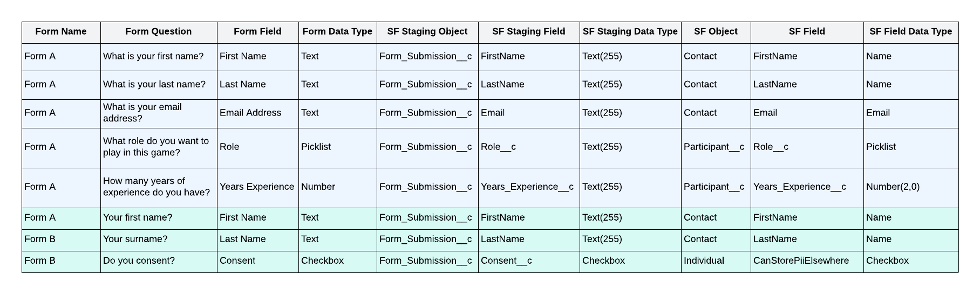Select the "Years Experience" form field cell
This screenshot has width=980, height=294.
[257, 187]
